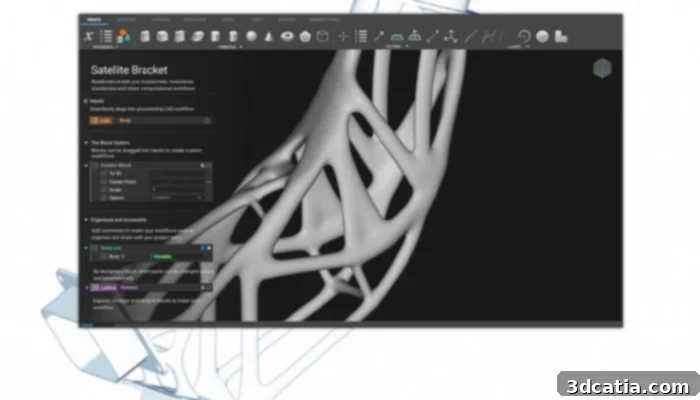Collapse the green Body List block

pos(86,248)
